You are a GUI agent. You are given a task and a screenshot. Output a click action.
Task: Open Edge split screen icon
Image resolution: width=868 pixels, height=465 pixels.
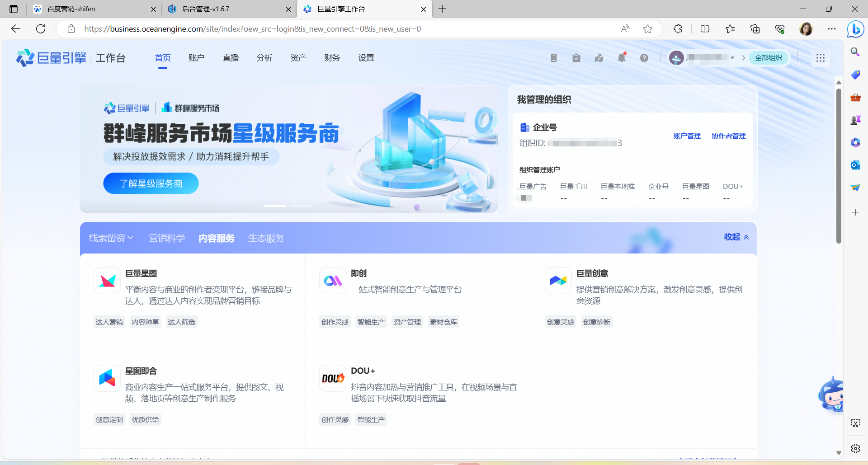[705, 29]
